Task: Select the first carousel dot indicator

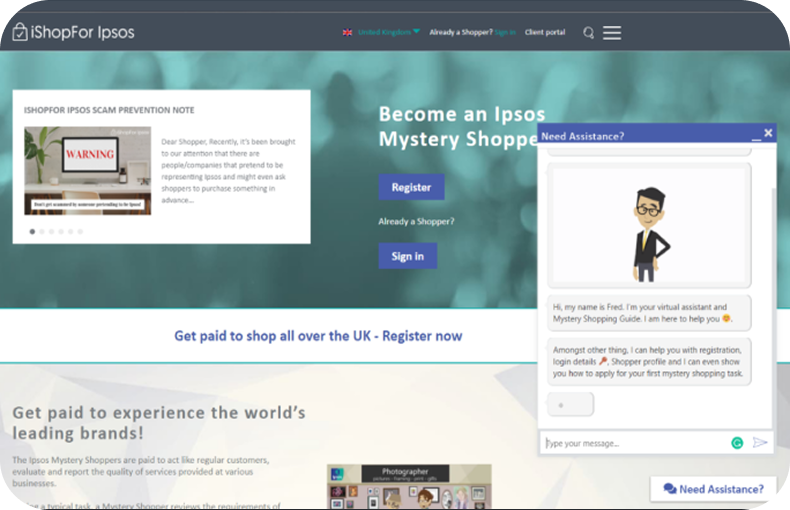Action: click(31, 231)
